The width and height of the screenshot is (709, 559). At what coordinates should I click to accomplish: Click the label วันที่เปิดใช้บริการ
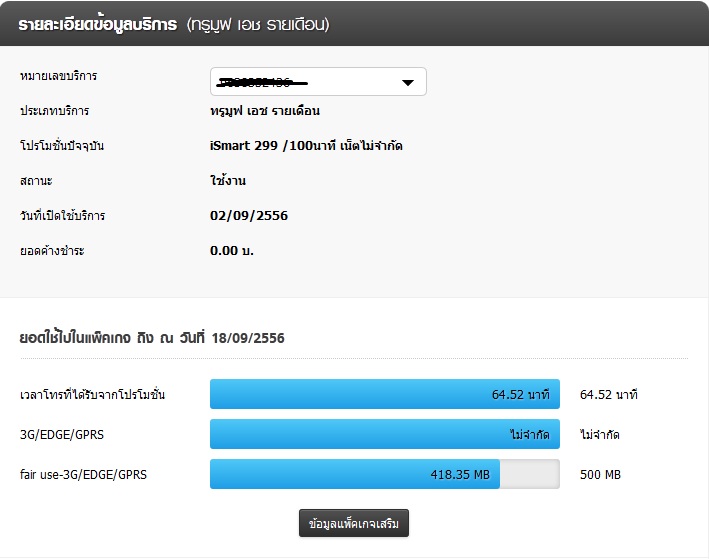[x=62, y=216]
